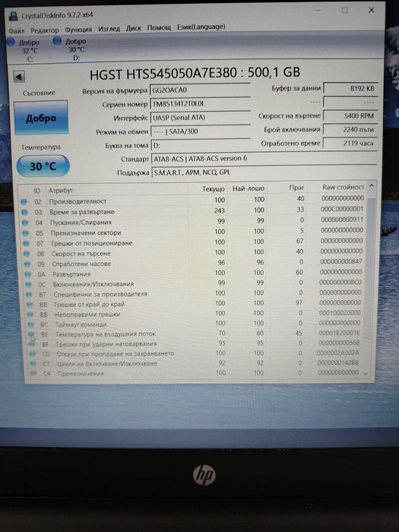Image resolution: width=399 pixels, height=532 pixels.
Task: Click the attribute list scroll down arrow
Action: point(366,373)
